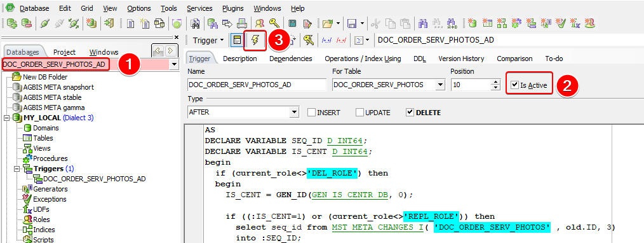Screen dimensions: 644x243
Task: Click the New Table icon
Action: click(x=487, y=23)
